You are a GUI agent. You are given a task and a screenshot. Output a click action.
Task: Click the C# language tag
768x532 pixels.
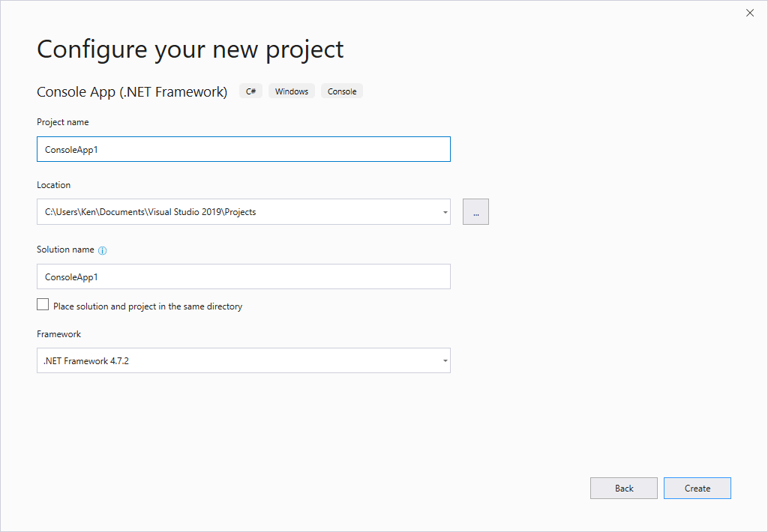tap(250, 91)
